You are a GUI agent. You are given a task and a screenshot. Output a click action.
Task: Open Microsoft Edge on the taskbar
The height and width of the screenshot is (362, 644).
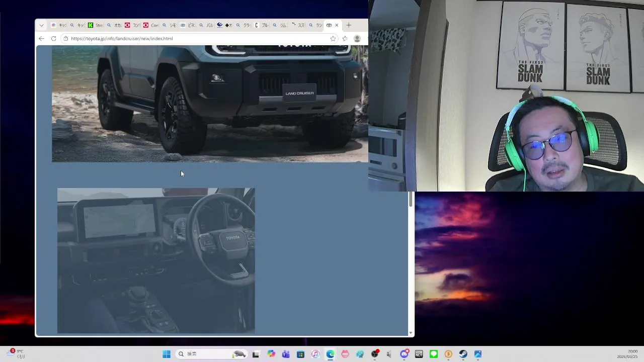coord(330,354)
